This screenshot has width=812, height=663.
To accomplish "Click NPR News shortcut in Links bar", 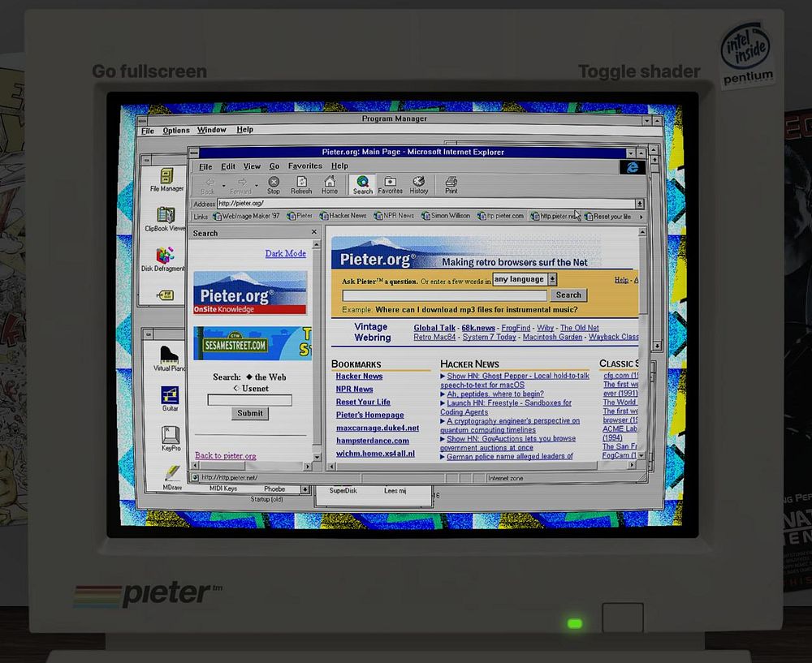I will tap(394, 216).
